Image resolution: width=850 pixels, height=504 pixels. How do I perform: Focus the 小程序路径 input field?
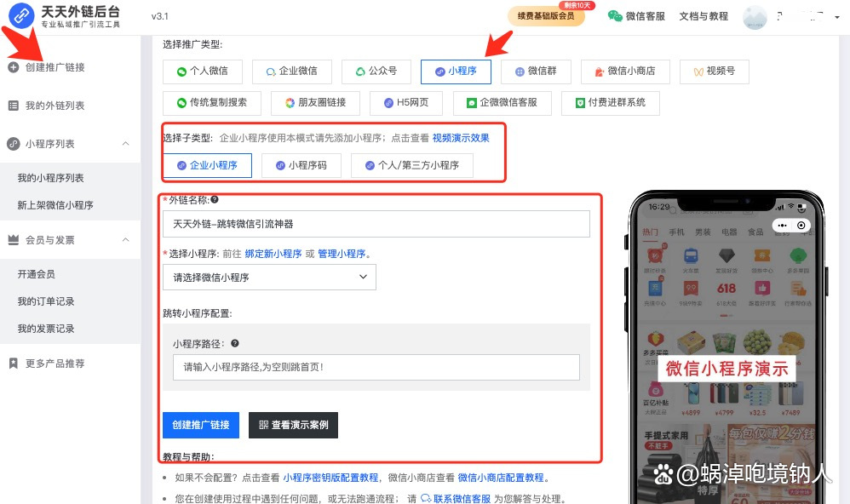[x=376, y=368]
